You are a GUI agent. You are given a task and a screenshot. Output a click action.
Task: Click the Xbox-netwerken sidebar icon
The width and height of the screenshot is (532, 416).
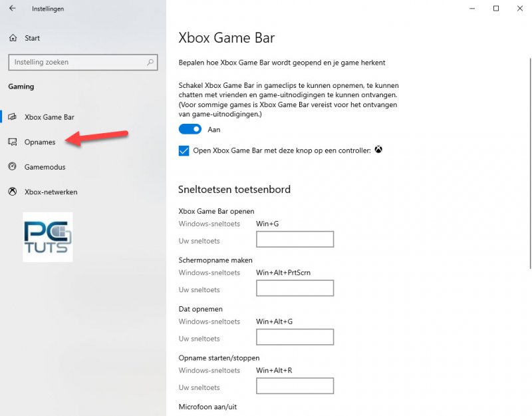13,192
